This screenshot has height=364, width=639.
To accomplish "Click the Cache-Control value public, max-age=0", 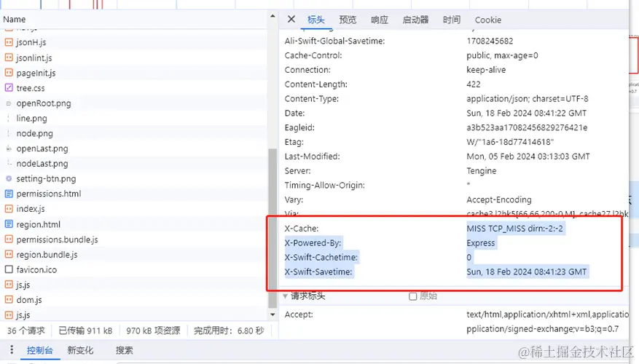I will coord(502,55).
